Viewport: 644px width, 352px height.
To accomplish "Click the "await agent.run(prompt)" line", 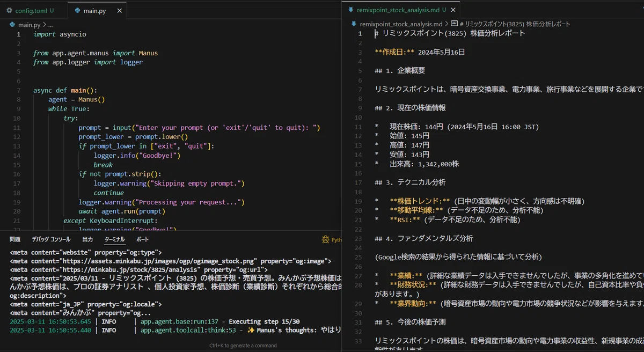I will point(122,211).
